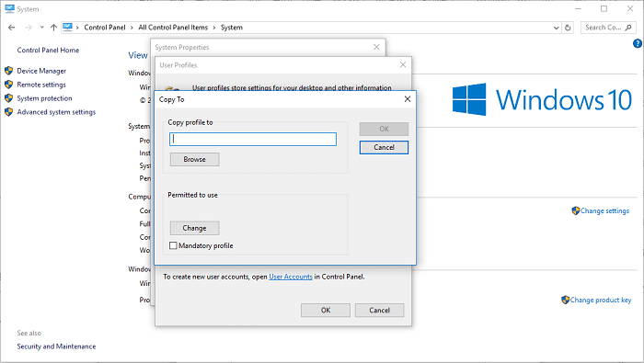The height and width of the screenshot is (363, 644).
Task: Expand the address bar history dropdown
Action: pos(556,28)
